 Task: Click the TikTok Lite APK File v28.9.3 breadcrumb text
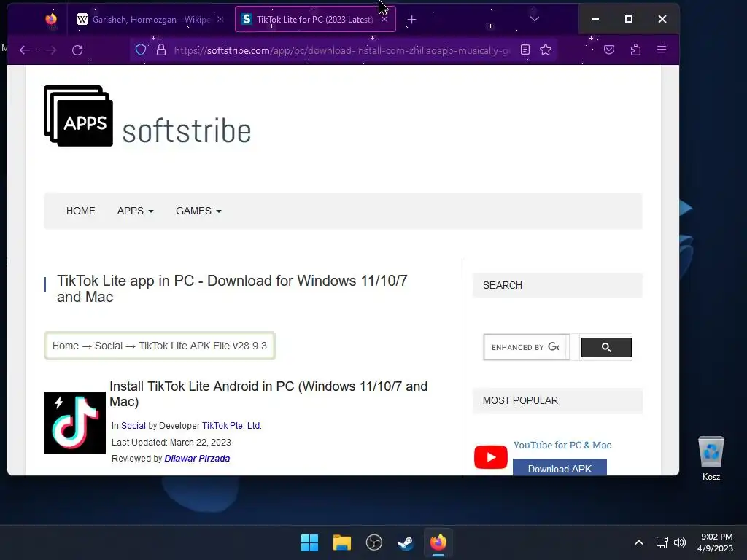coord(203,346)
